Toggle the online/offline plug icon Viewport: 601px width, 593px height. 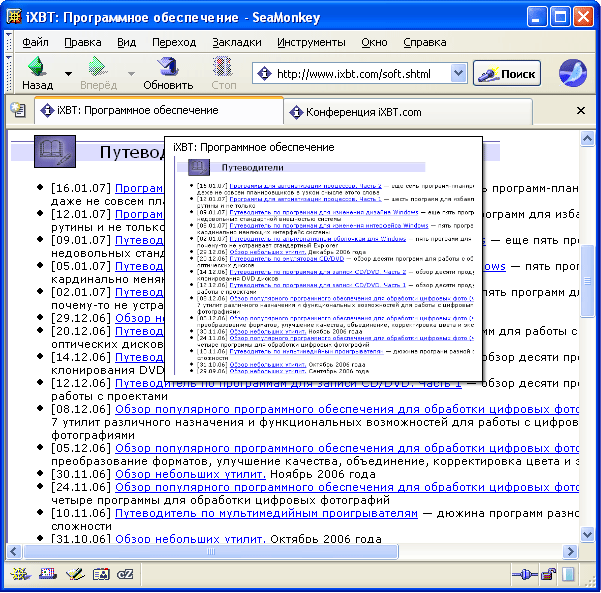pos(524,574)
